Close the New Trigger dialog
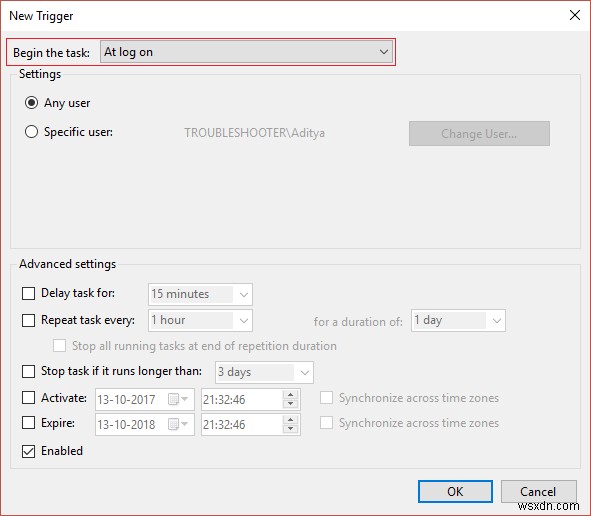The image size is (591, 516). point(575,15)
